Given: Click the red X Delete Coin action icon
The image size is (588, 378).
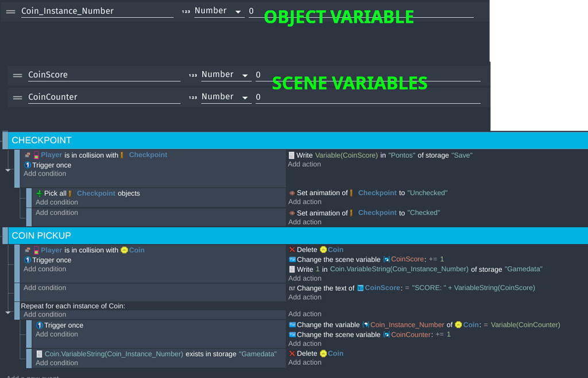Looking at the screenshot, I should coord(292,250).
